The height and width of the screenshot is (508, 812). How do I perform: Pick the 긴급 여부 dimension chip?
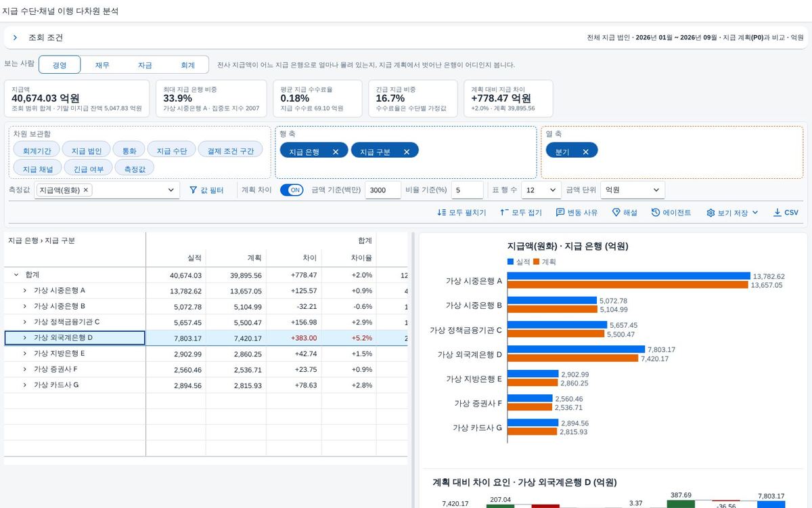click(88, 168)
